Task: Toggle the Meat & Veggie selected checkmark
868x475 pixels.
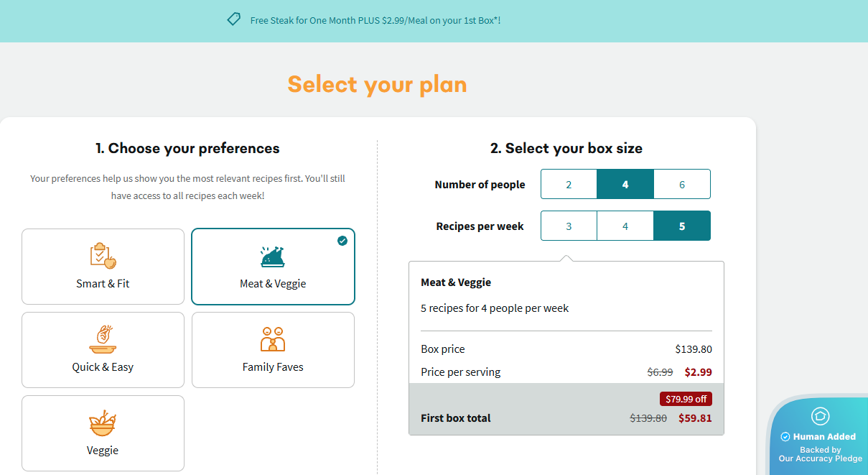Action: click(342, 241)
